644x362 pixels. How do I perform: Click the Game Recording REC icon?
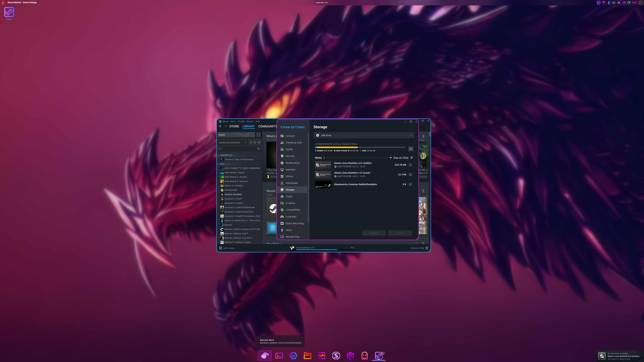[282, 223]
